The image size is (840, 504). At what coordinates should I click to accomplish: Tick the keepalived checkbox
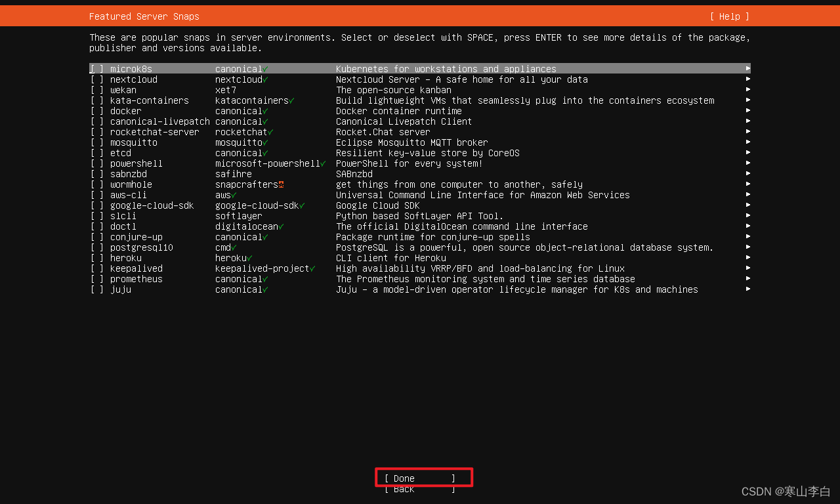coord(97,268)
